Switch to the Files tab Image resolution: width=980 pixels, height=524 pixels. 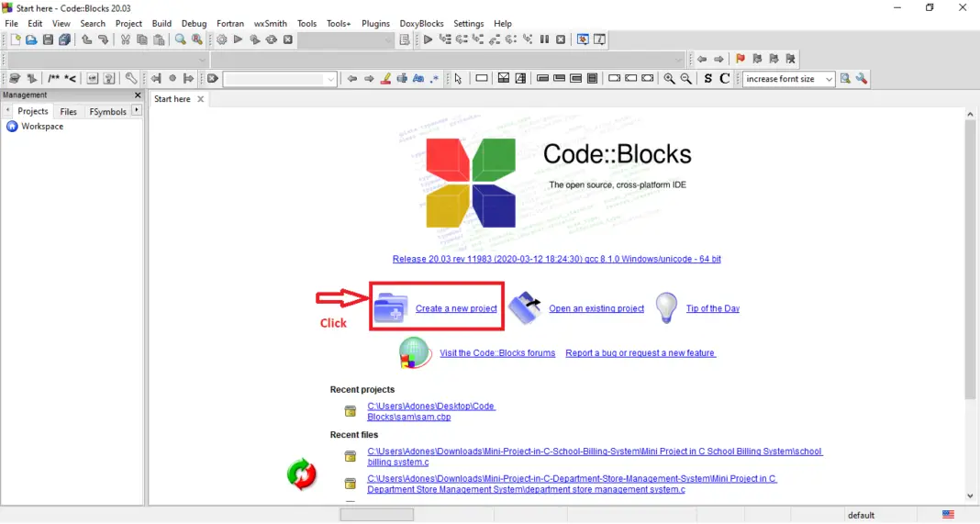[69, 112]
